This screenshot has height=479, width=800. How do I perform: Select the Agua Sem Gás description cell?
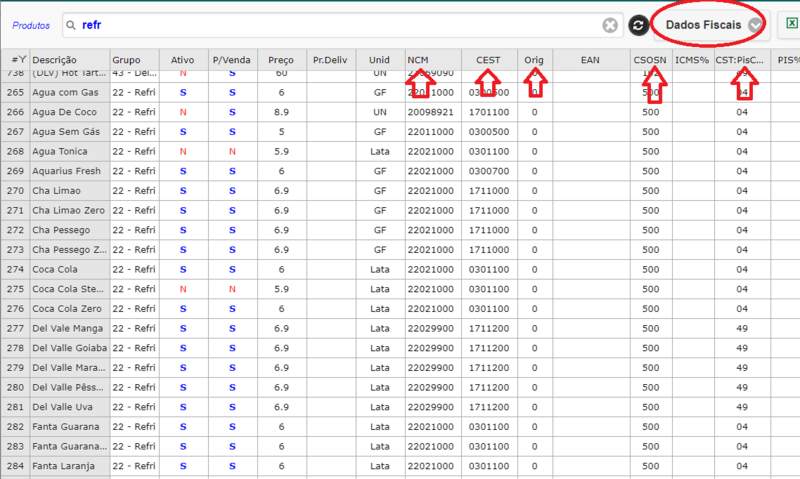[70, 132]
